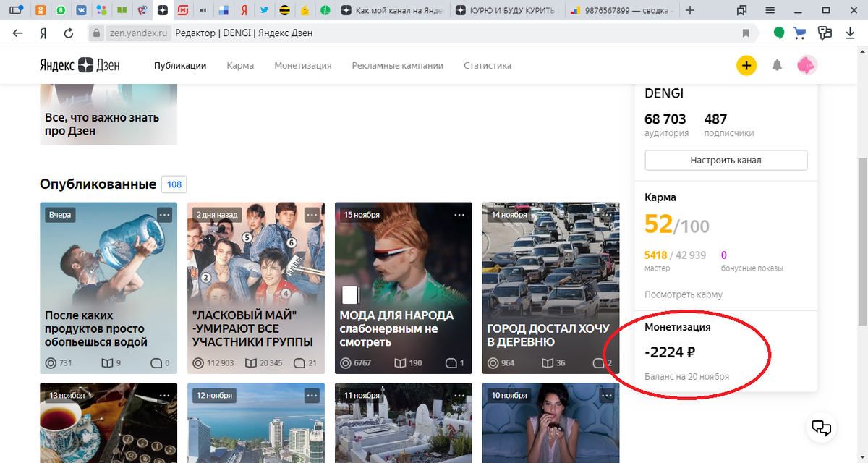Open the green chat bubble extension

(x=779, y=33)
